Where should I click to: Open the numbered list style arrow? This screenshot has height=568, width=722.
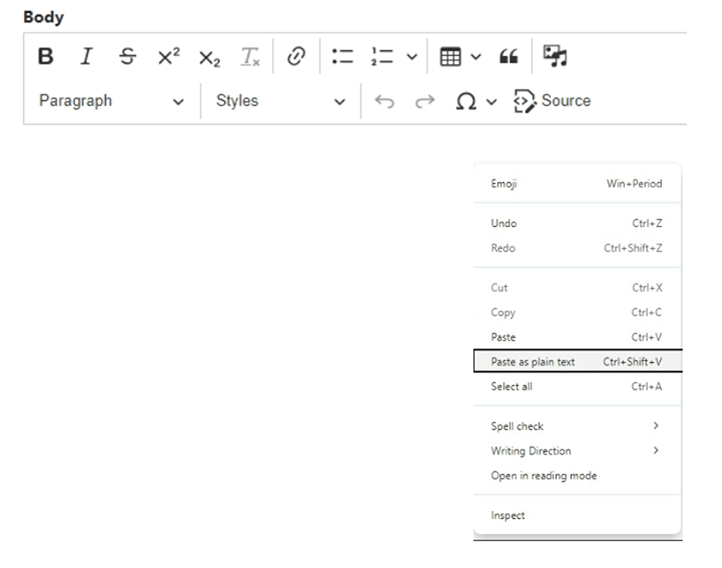point(412,57)
